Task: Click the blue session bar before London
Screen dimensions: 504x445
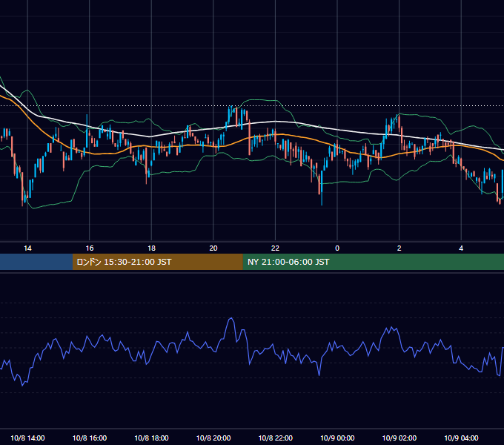Action: click(x=36, y=262)
